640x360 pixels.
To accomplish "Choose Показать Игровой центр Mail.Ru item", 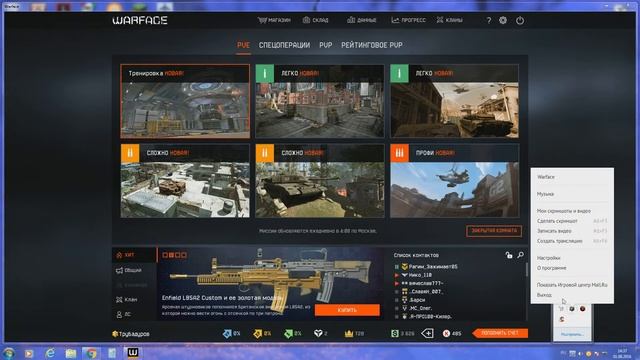I will (x=572, y=285).
